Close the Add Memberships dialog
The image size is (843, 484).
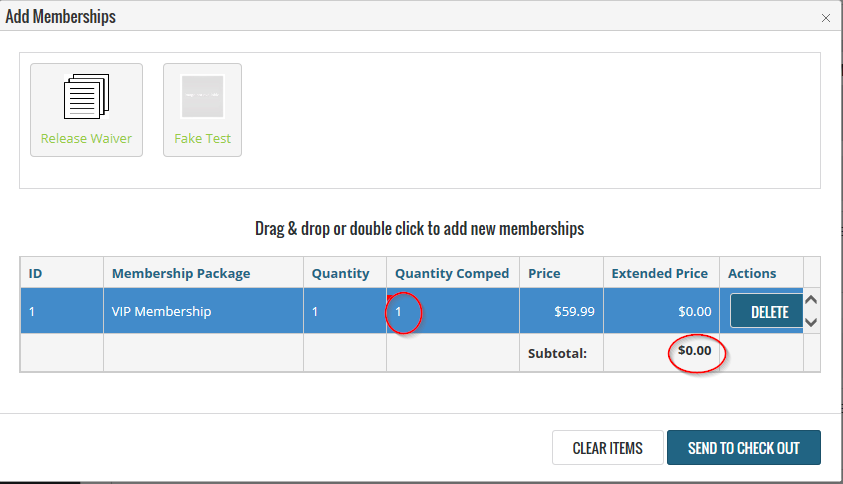826,18
